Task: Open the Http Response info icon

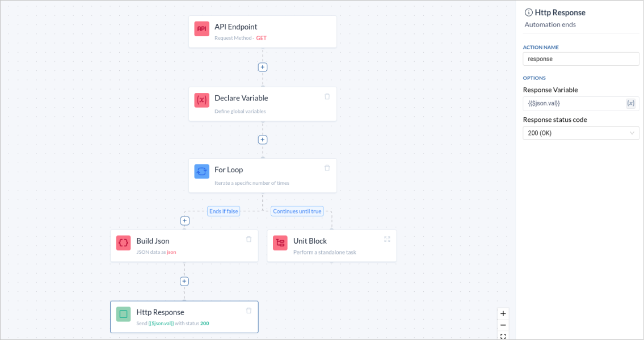Action: click(529, 12)
